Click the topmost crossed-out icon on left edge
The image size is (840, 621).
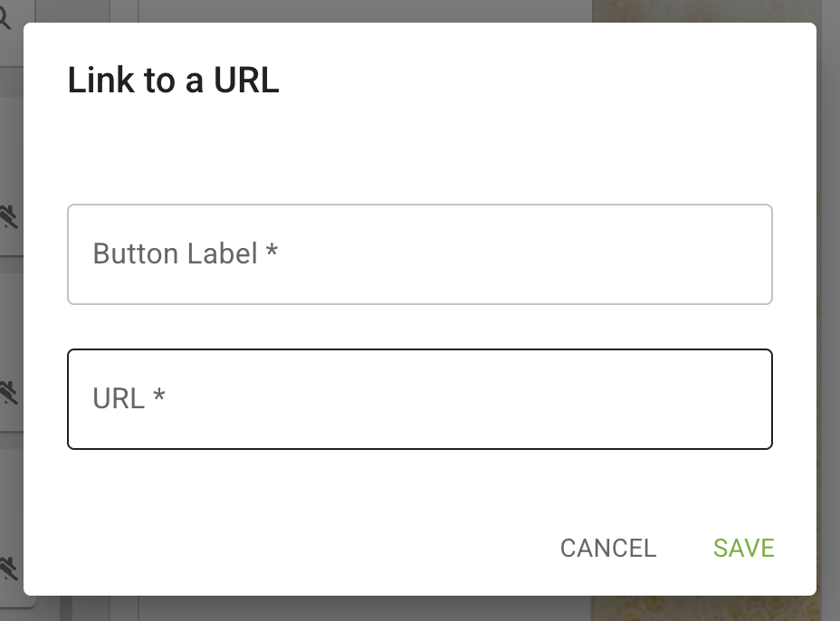(x=8, y=216)
